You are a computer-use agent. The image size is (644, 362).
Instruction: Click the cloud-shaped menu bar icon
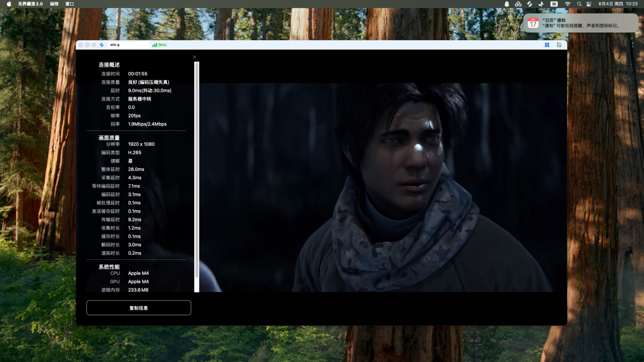[518, 4]
